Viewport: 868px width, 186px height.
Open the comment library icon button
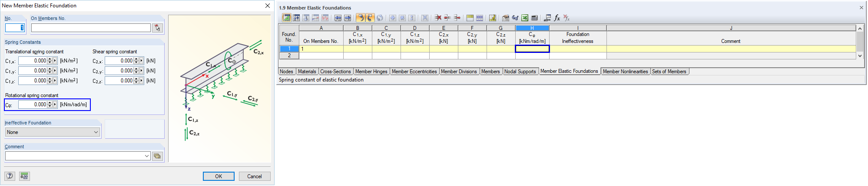coord(157,156)
